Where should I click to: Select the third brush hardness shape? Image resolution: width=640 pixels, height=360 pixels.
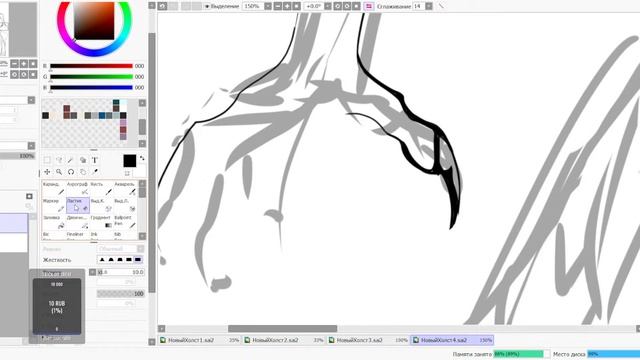pos(120,260)
